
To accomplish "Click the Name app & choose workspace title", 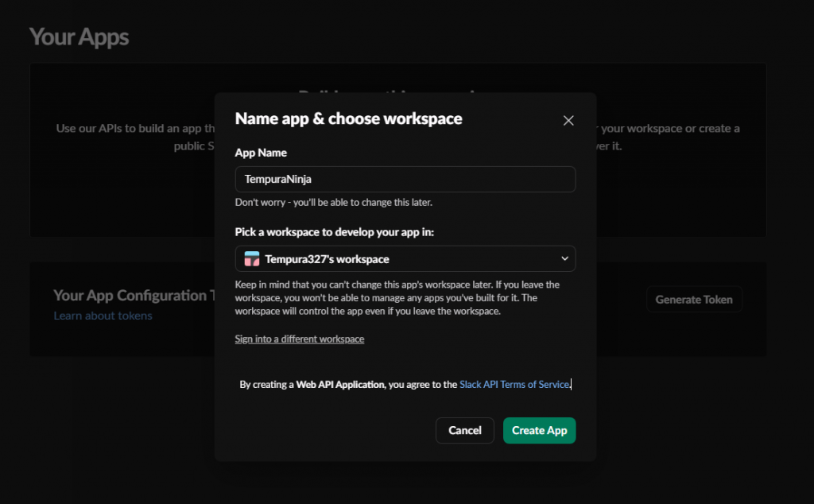I will point(348,118).
